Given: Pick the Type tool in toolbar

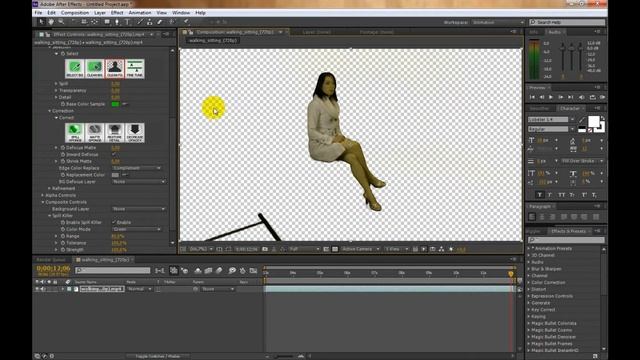Looking at the screenshot, I should [x=127, y=22].
